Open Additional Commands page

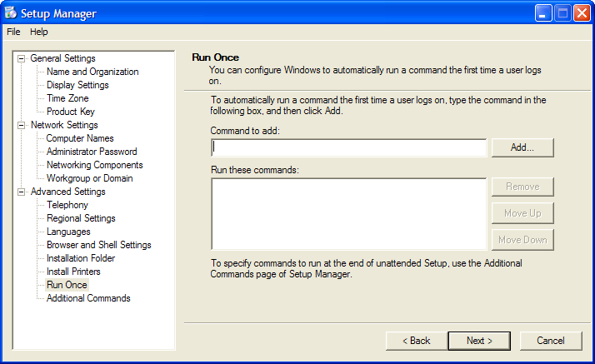pyautogui.click(x=88, y=298)
